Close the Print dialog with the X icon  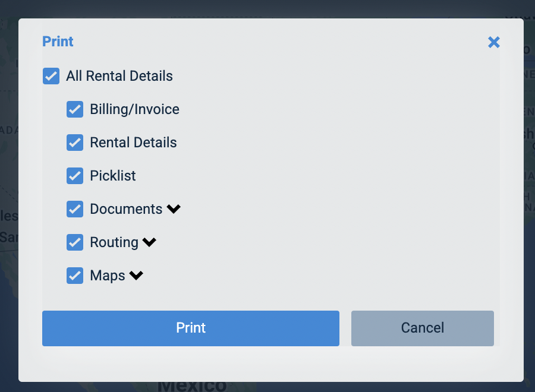(494, 42)
